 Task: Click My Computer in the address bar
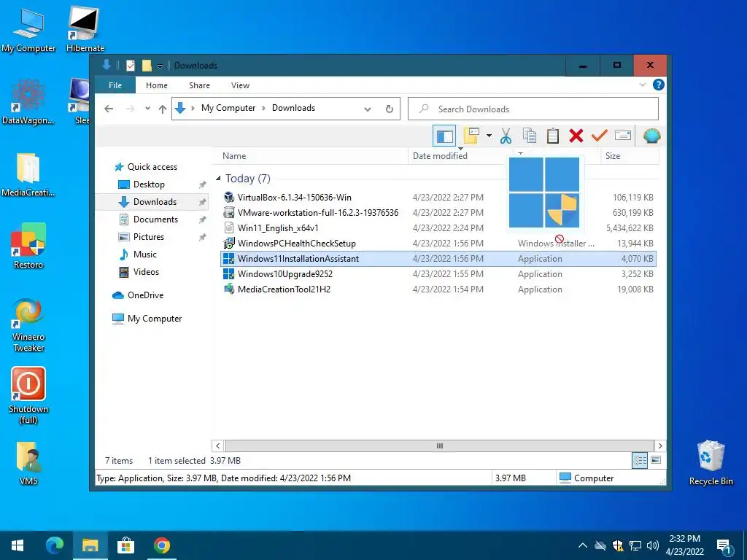click(228, 108)
